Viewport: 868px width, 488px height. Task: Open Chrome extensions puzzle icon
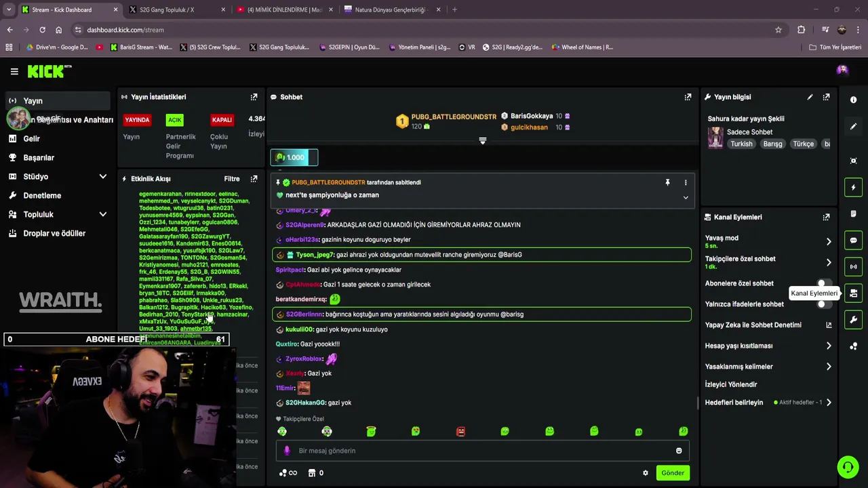point(801,30)
